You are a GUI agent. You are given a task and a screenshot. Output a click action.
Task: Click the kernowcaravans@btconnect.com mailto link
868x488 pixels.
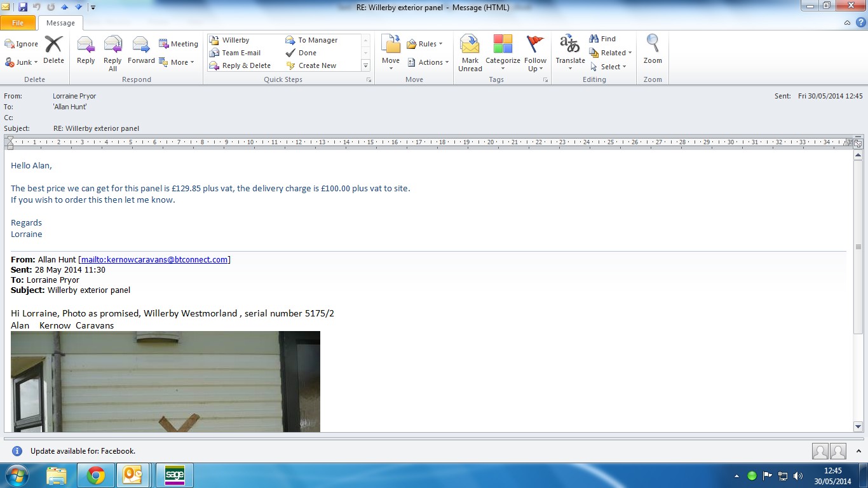pyautogui.click(x=154, y=259)
